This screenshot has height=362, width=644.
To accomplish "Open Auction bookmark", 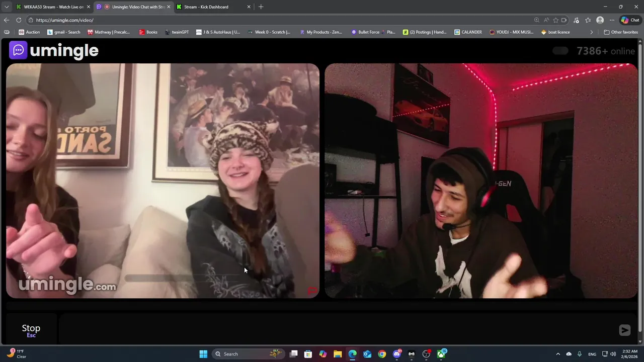I will 29,32.
